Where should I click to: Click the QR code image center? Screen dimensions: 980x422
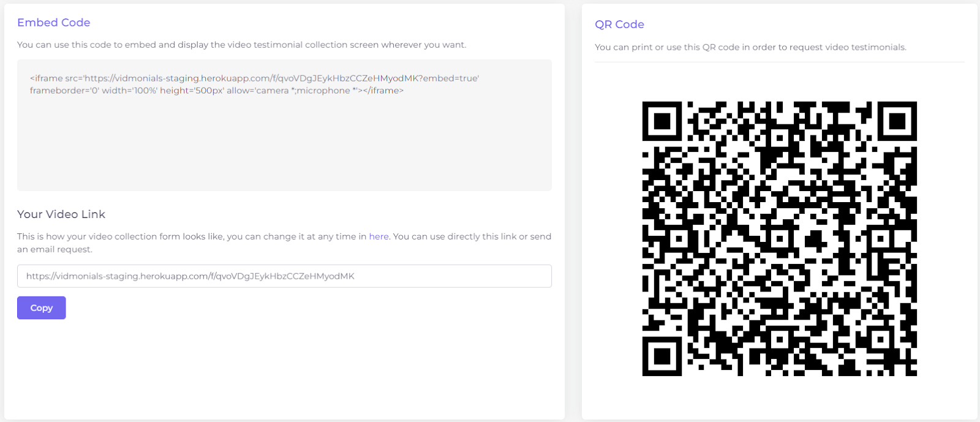pos(779,239)
